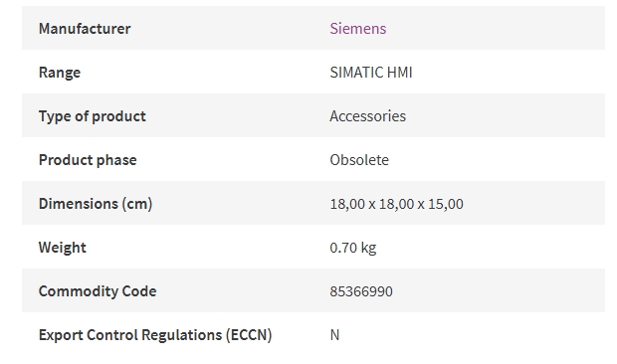The height and width of the screenshot is (364, 617).
Task: Select the Obsolete status value
Action: pyautogui.click(x=359, y=159)
